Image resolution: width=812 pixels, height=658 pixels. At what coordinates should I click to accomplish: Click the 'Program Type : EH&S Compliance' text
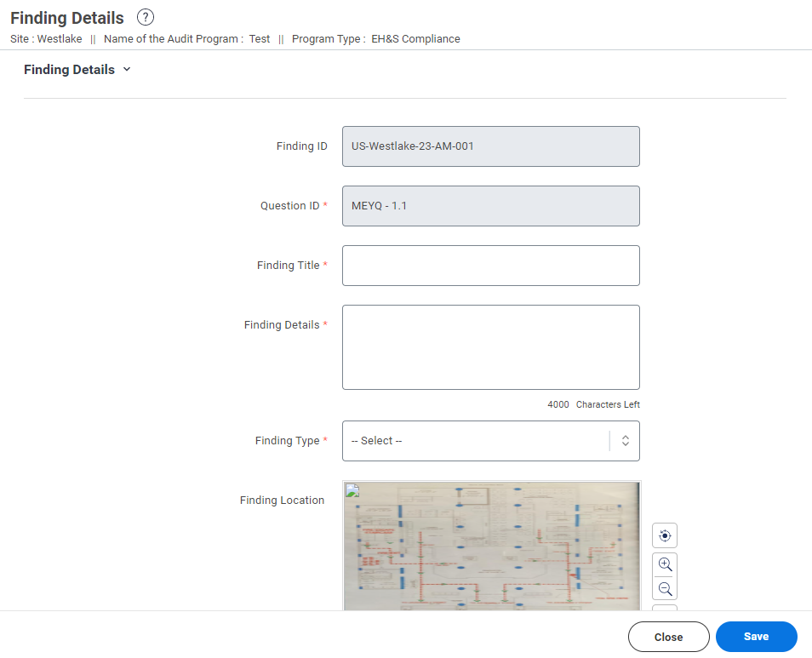pos(376,39)
